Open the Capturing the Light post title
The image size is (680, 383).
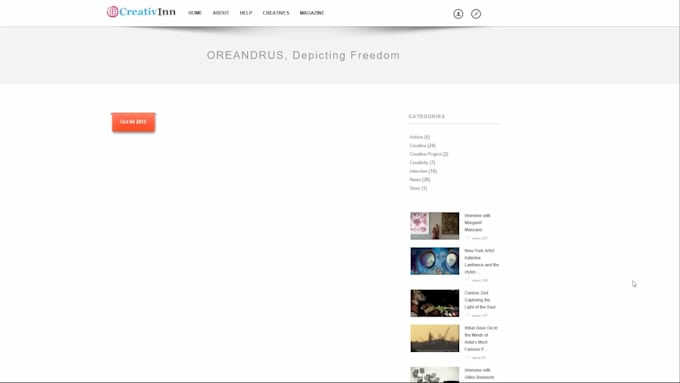point(480,300)
